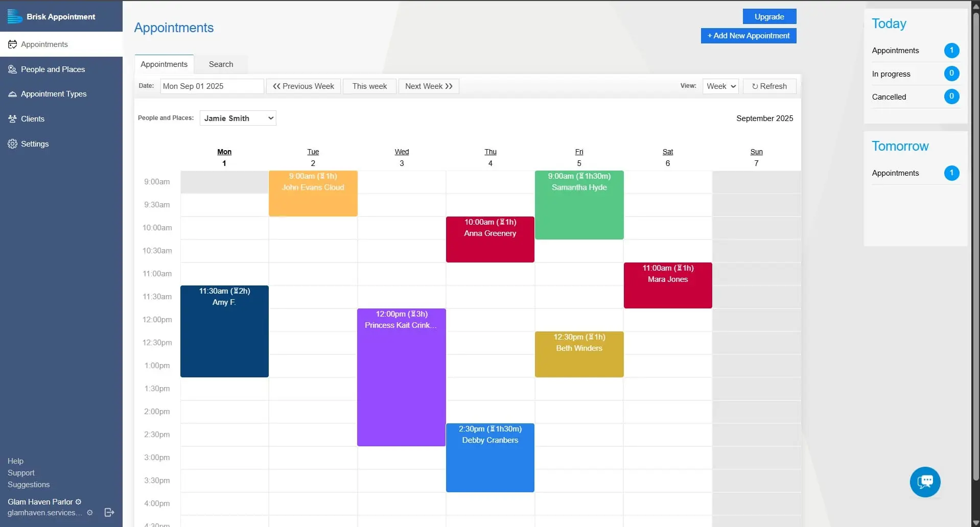The height and width of the screenshot is (527, 980).
Task: Click the Cancelled row label
Action: click(x=889, y=97)
